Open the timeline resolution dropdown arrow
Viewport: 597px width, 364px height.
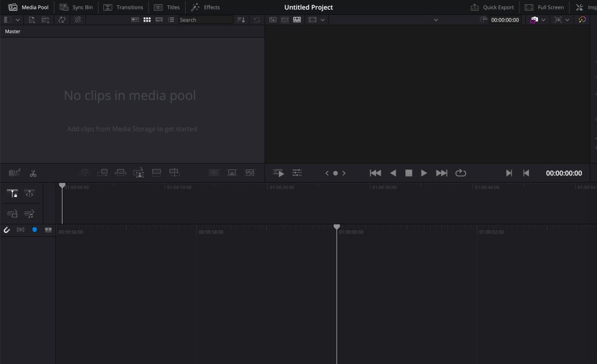point(322,20)
